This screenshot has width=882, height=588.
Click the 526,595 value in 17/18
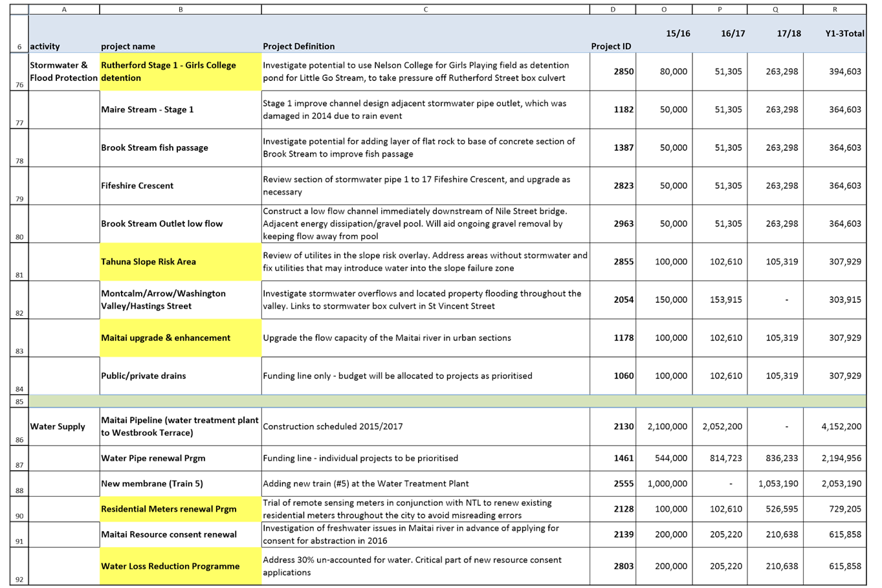[775, 509]
